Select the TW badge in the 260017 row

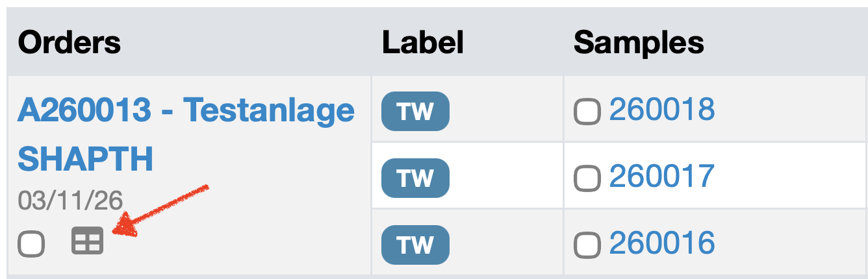pyautogui.click(x=415, y=178)
